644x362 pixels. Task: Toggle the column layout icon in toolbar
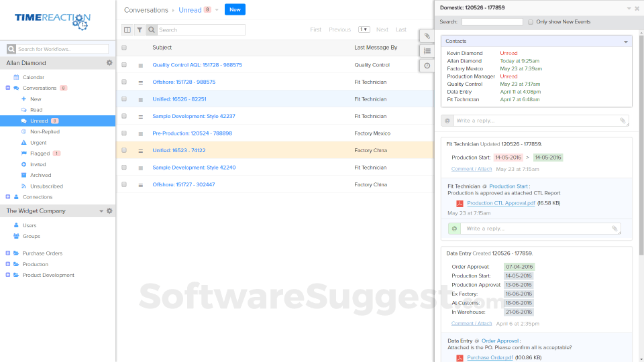tap(127, 29)
